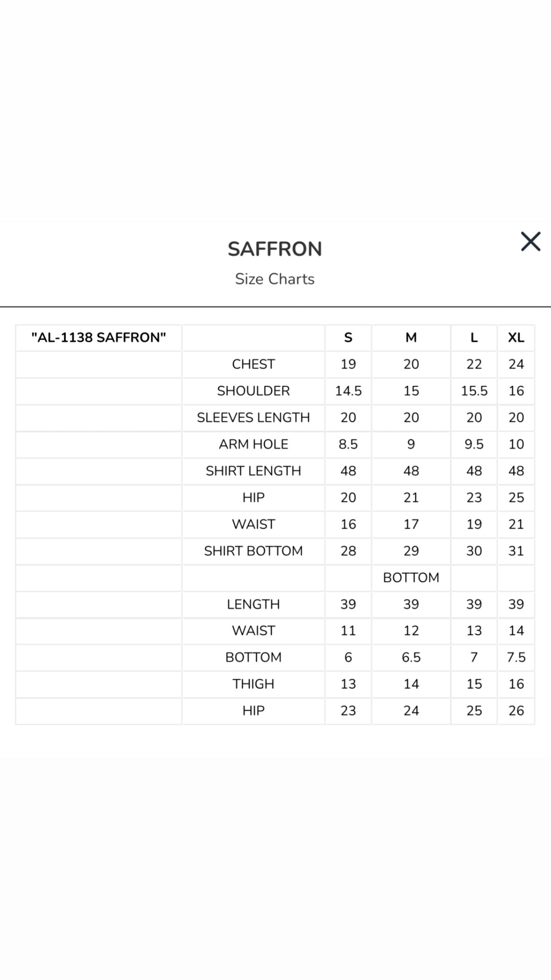Click the SHIRT BOTTOM row label

pyautogui.click(x=253, y=551)
